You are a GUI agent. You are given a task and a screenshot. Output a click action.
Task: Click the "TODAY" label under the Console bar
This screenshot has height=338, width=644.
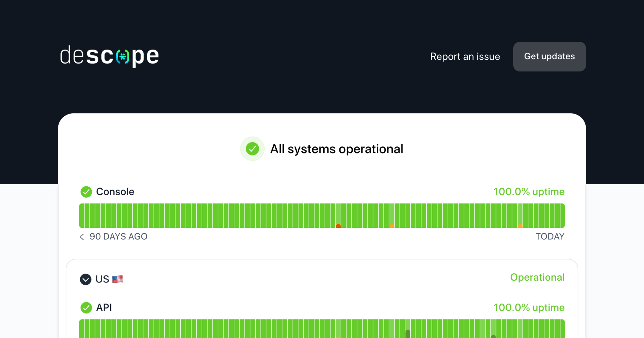(550, 237)
